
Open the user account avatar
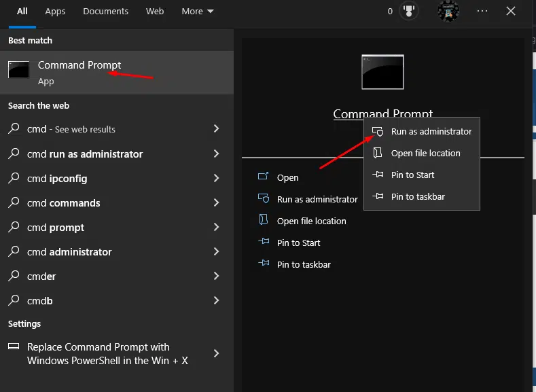pos(448,12)
